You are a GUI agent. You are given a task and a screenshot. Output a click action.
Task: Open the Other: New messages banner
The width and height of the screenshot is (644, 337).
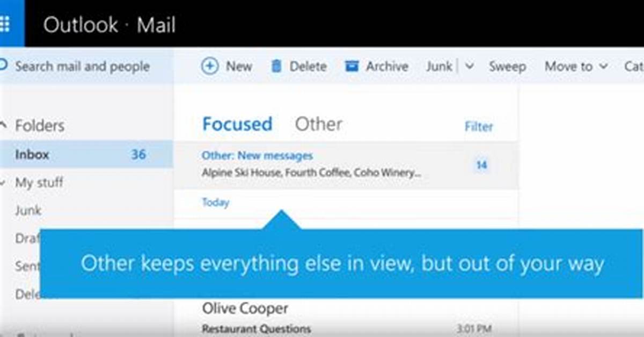point(346,165)
